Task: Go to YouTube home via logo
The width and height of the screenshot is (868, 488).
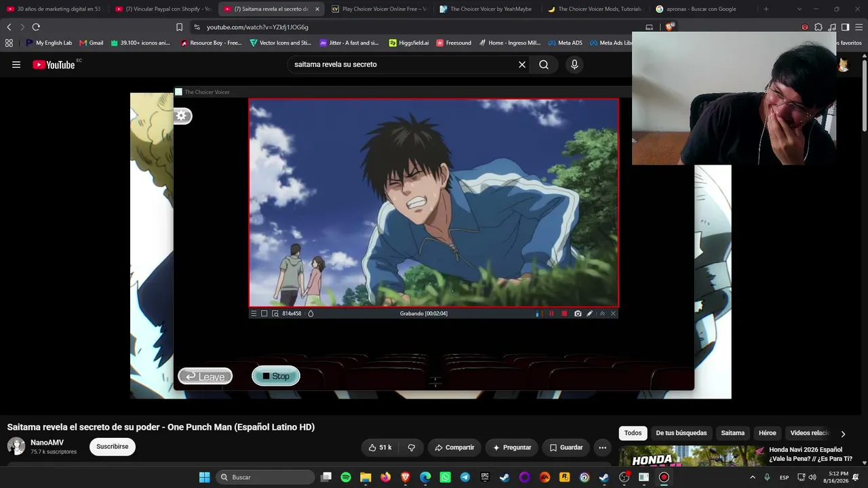Action: [x=54, y=64]
